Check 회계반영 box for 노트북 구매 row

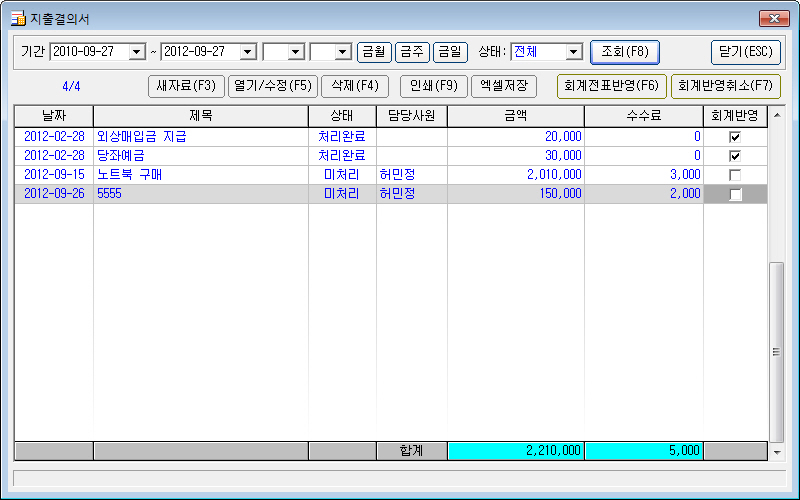pyautogui.click(x=735, y=175)
